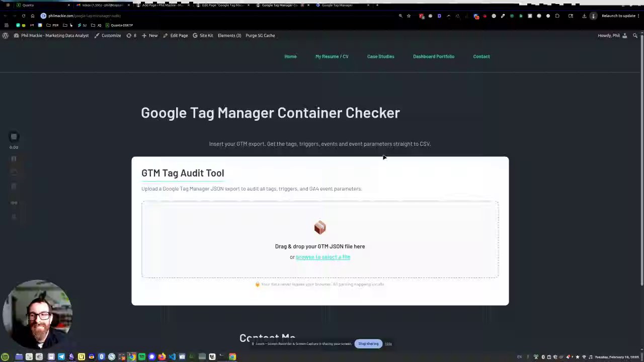The height and width of the screenshot is (362, 644).
Task: Click the package icon in the drop zone
Action: [x=320, y=228]
